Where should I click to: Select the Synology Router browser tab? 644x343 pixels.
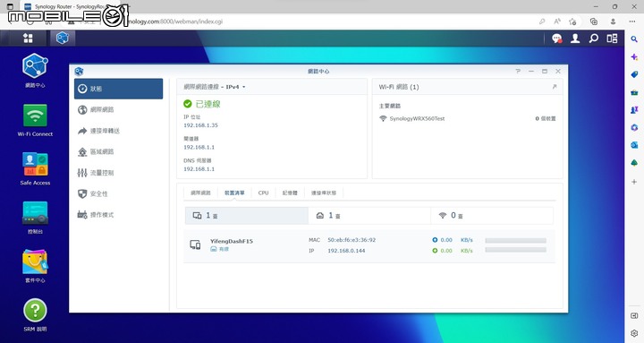coord(70,7)
